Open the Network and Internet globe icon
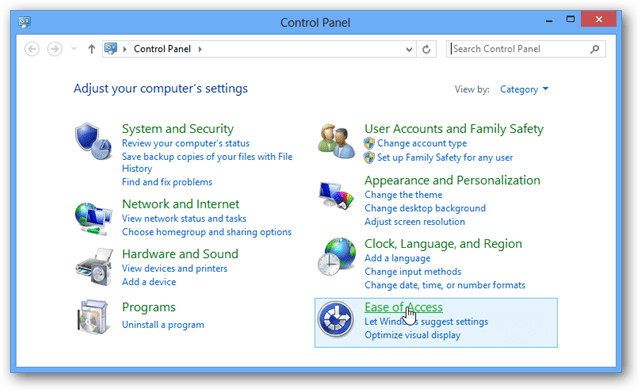 (93, 218)
